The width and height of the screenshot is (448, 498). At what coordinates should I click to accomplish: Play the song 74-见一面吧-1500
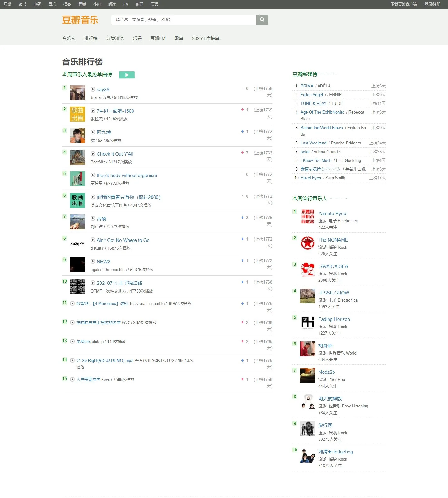click(x=93, y=111)
